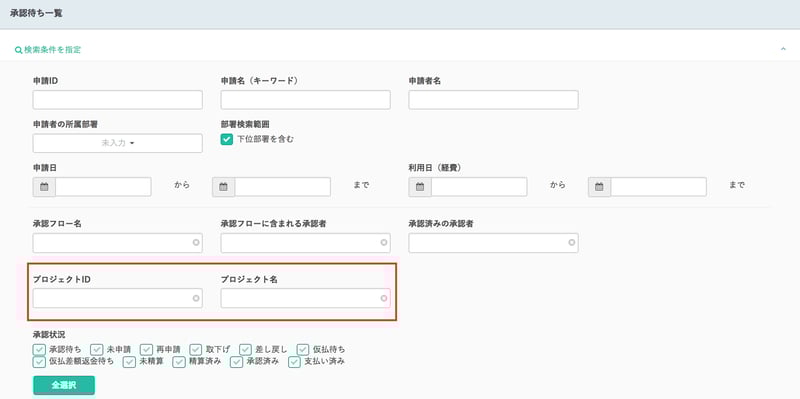The height and width of the screenshot is (399, 800).
Task: Open calendar for 申請日 start date
Action: tap(44, 187)
